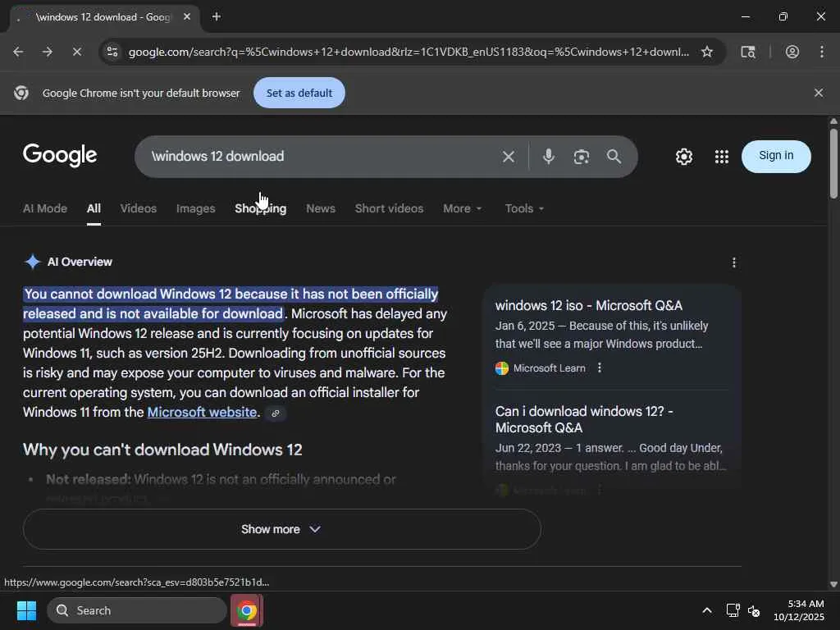Switch to Images results tab
This screenshot has height=630, width=840.
tap(195, 208)
